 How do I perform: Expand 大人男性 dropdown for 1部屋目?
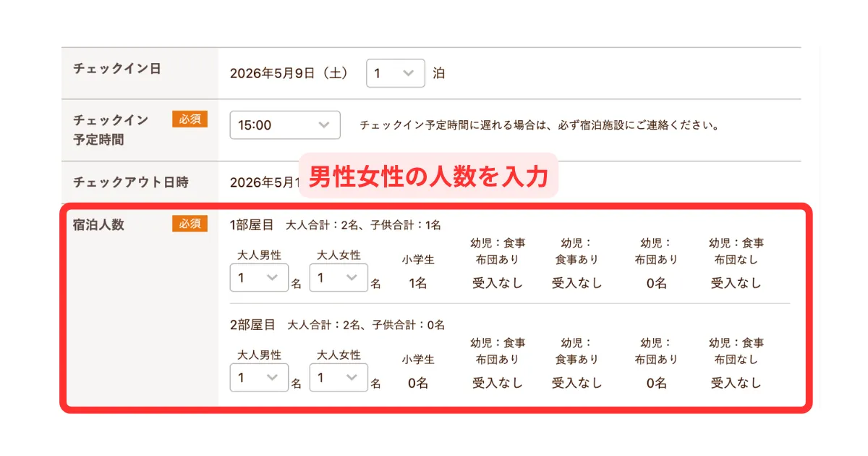coord(259,278)
